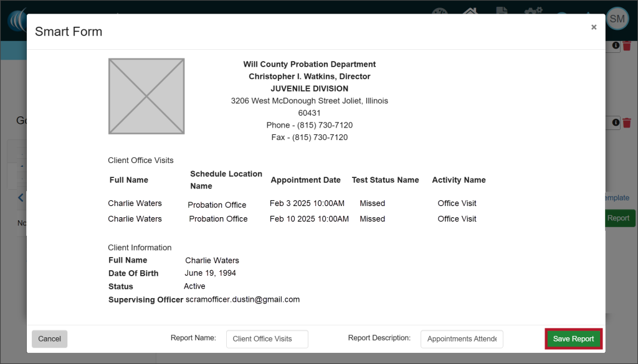638x364 pixels.
Task: Focus the Report Name input field
Action: 267,339
